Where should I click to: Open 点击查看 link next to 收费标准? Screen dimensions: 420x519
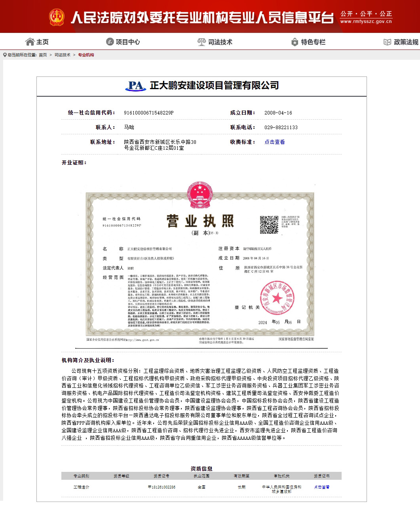click(274, 142)
